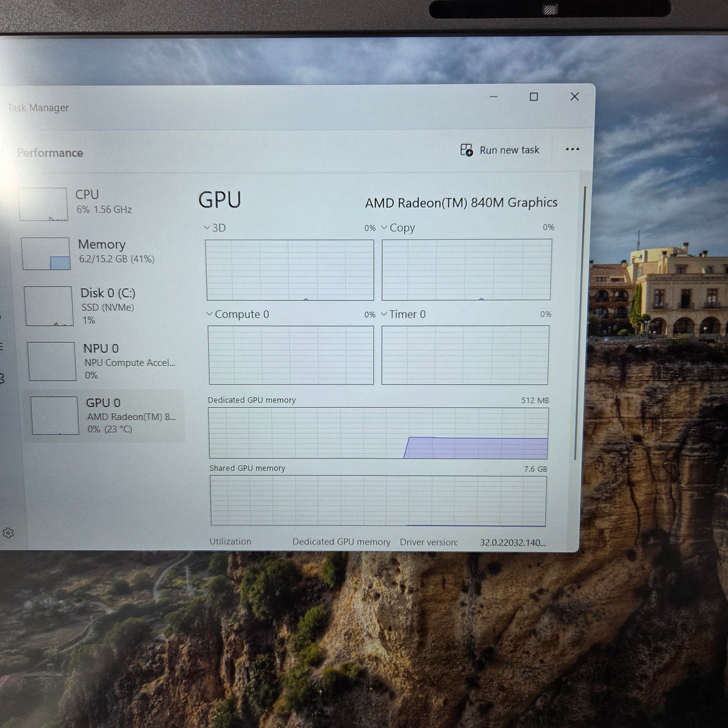Click the Utilization label
The height and width of the screenshot is (728, 728).
230,541
